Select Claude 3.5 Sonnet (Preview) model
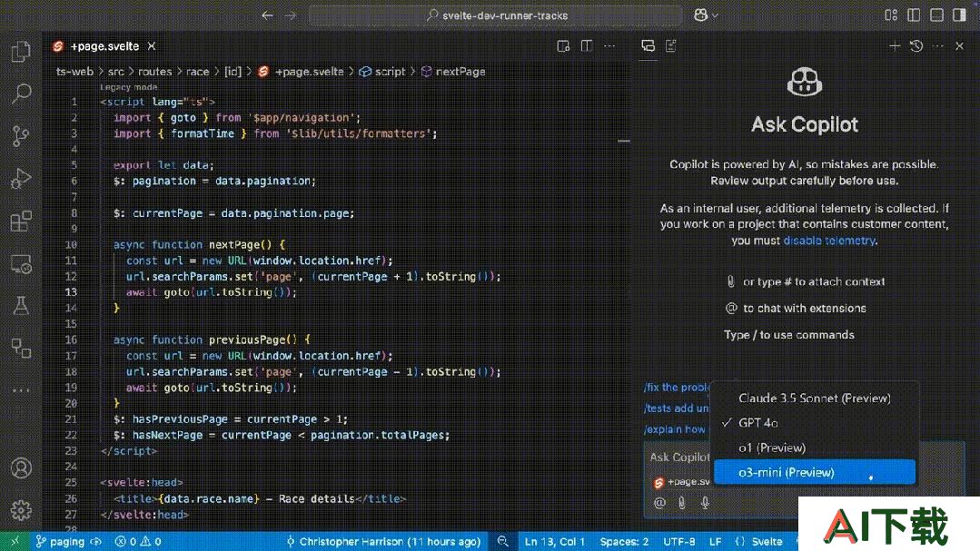Screen dimensions: 980x551 815,398
